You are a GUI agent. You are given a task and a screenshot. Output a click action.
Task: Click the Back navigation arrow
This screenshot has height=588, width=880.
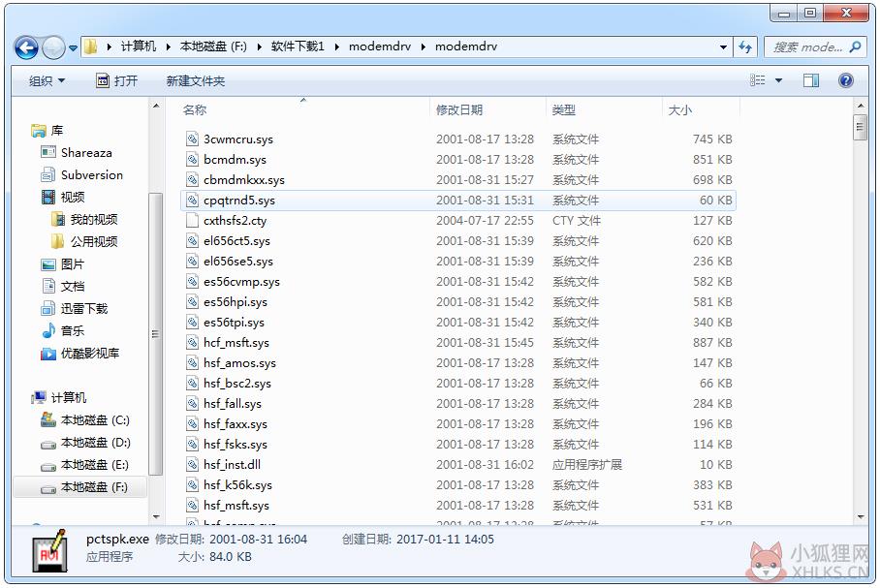(x=26, y=47)
